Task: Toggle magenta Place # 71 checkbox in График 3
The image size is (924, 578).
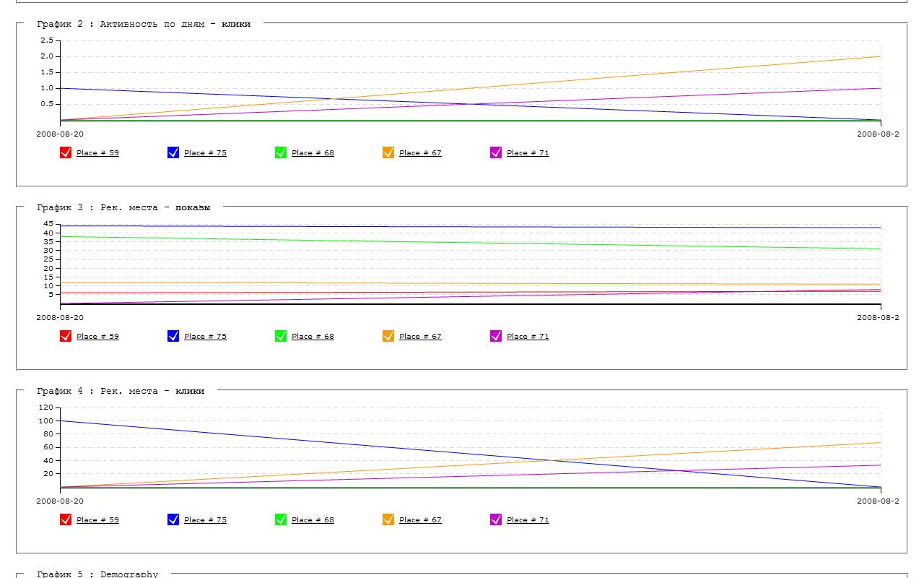Action: coord(496,336)
